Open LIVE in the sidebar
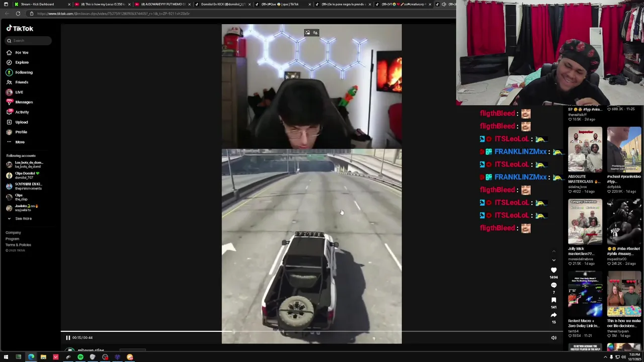 pyautogui.click(x=15, y=92)
